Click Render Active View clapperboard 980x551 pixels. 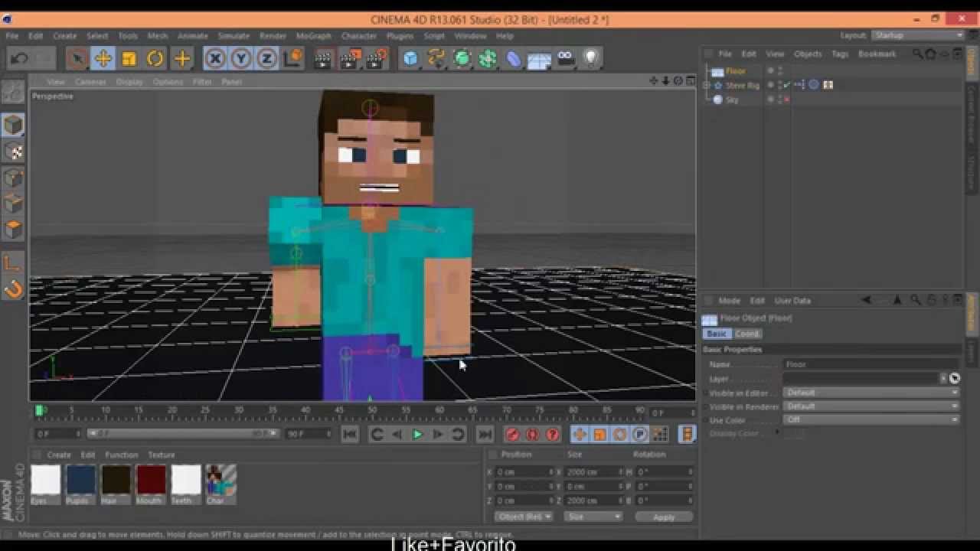tap(325, 58)
